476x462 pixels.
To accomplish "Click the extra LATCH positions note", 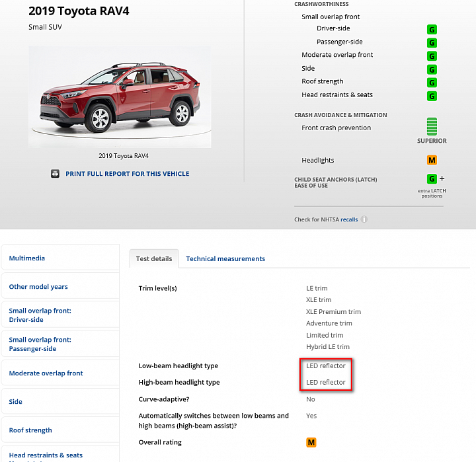I will coord(432,193).
